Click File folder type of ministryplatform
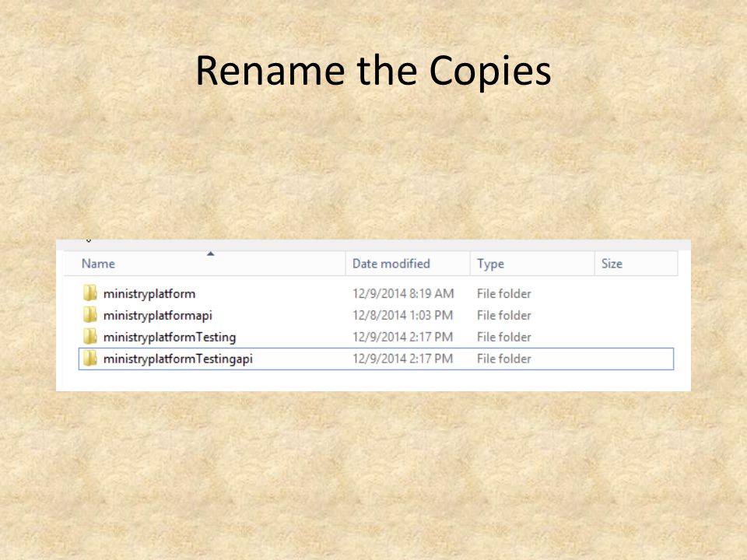The height and width of the screenshot is (560, 747). click(504, 293)
